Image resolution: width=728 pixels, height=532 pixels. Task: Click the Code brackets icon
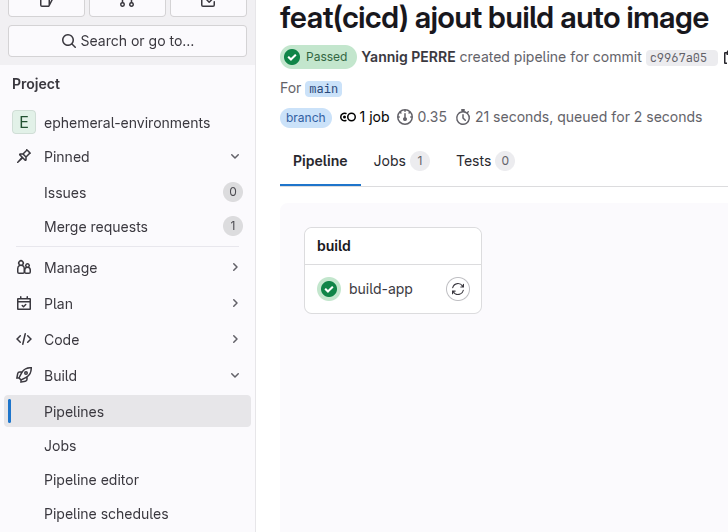tap(24, 339)
